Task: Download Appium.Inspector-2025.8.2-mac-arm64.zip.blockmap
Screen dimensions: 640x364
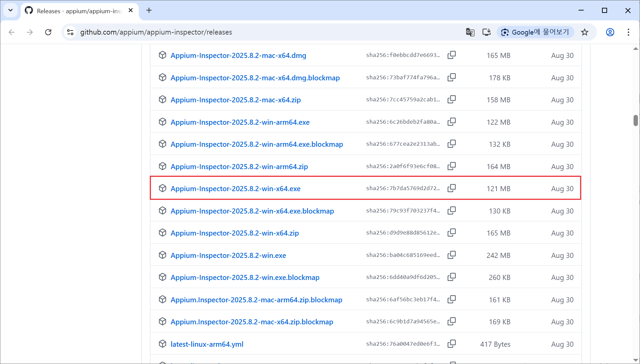Action: click(x=257, y=300)
